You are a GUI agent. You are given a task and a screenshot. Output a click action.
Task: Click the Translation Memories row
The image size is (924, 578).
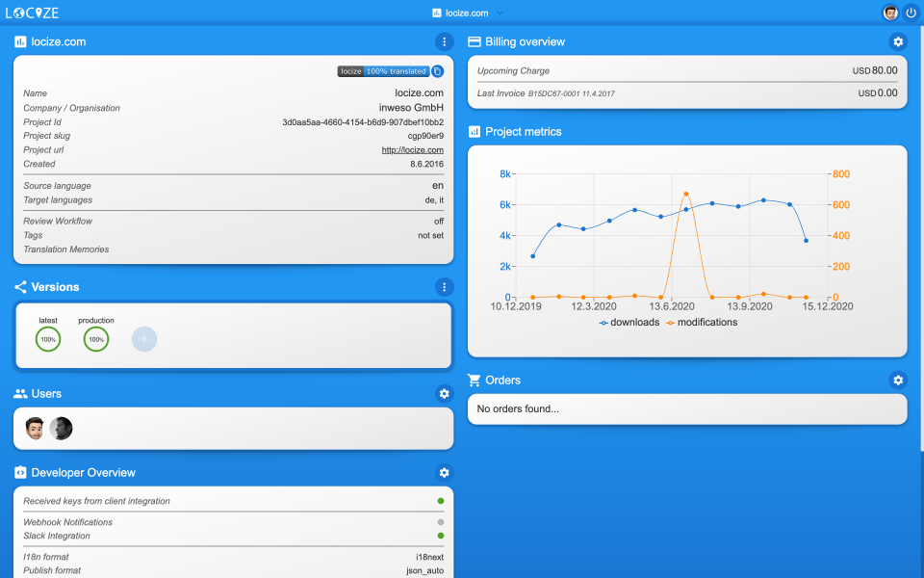(x=233, y=250)
